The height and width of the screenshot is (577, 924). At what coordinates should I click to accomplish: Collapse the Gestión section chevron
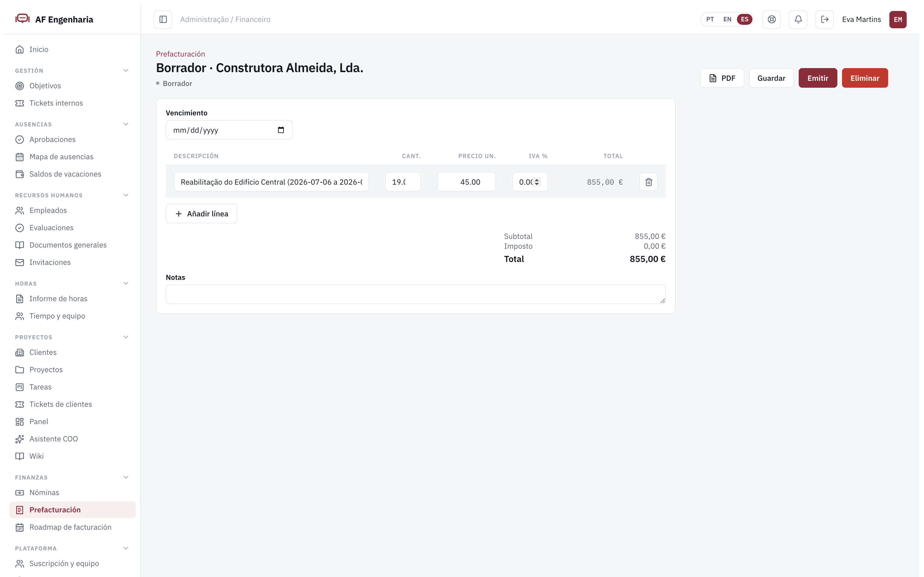pyautogui.click(x=126, y=71)
